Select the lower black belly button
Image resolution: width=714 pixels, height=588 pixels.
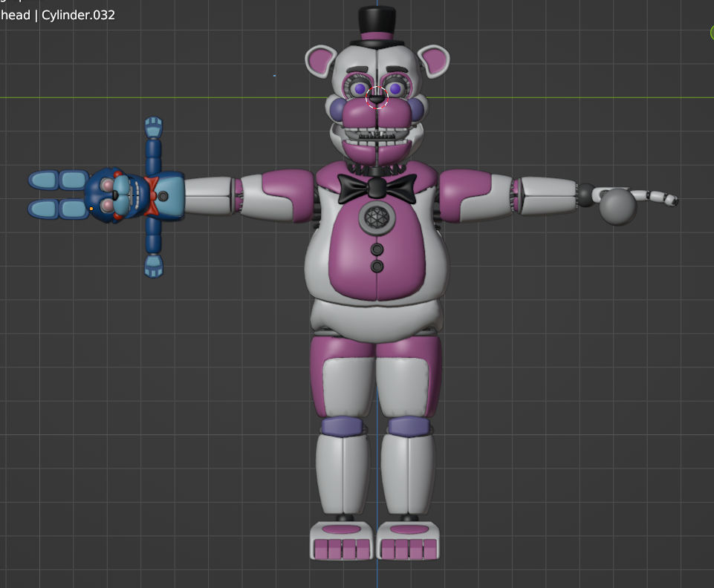point(377,266)
